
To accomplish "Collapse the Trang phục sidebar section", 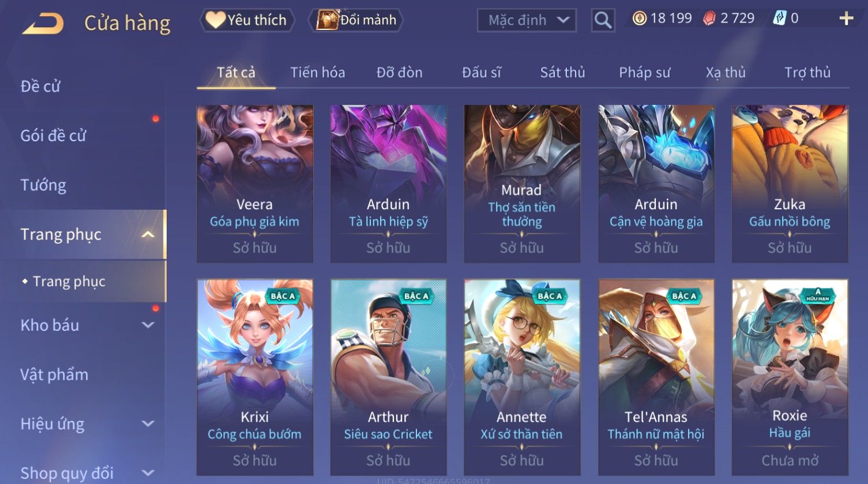I will coord(148,235).
